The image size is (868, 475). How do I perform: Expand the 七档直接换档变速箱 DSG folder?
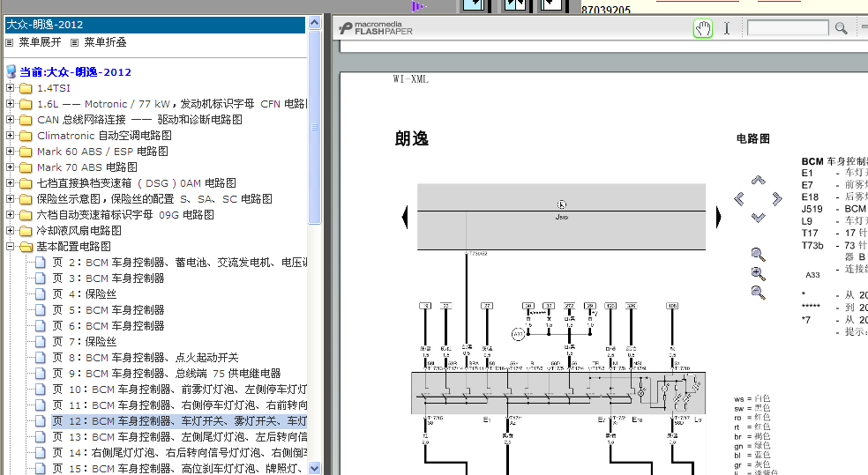10,182
